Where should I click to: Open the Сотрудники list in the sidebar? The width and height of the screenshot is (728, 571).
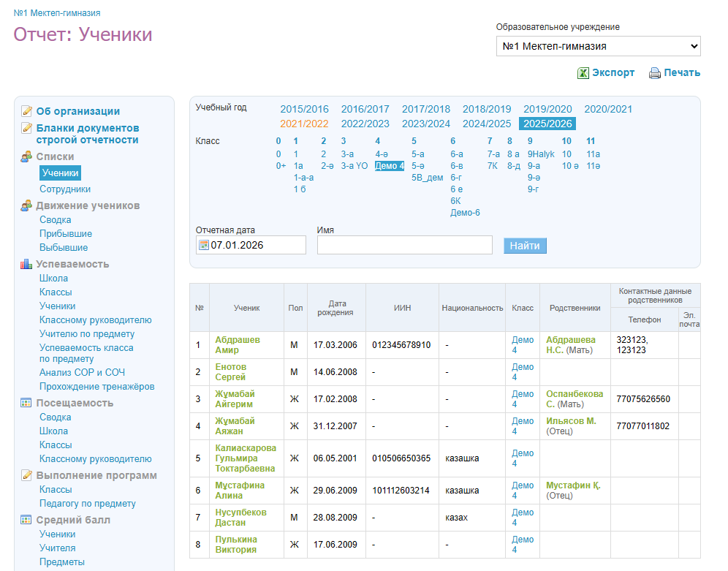click(x=65, y=189)
